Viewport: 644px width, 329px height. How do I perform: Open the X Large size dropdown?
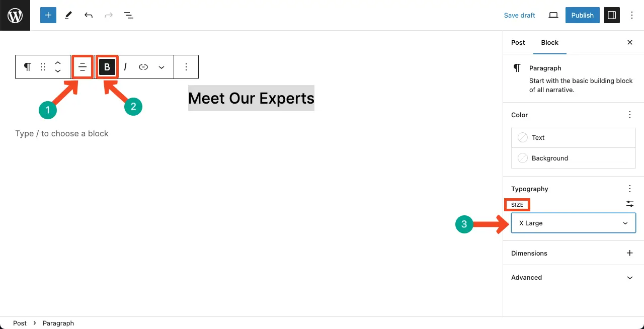(x=574, y=223)
